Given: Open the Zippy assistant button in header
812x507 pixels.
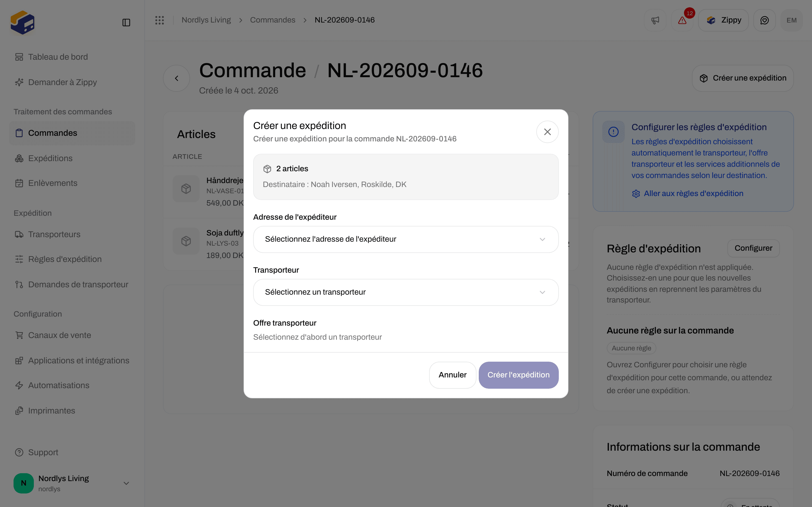Looking at the screenshot, I should click(x=723, y=21).
